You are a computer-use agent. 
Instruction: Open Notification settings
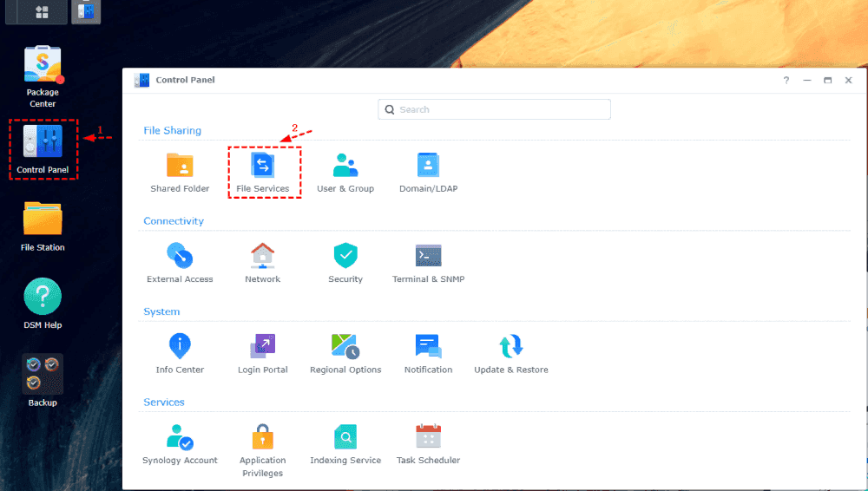[x=429, y=354]
